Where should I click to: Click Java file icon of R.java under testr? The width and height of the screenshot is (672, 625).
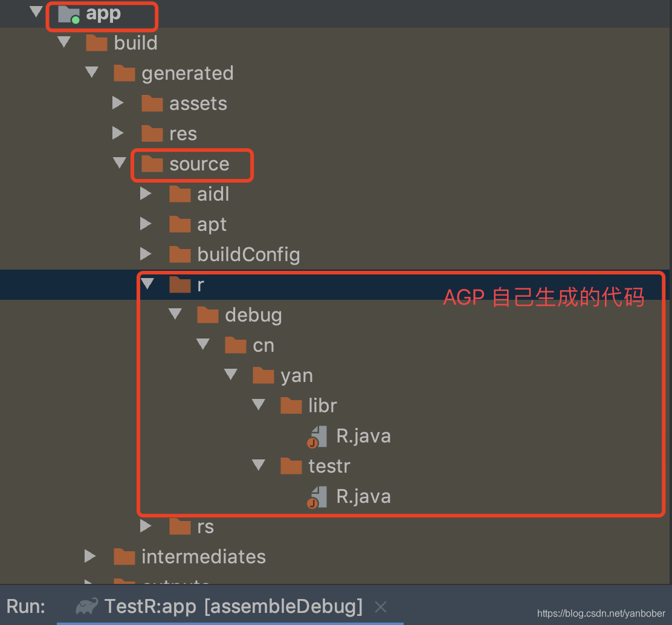click(318, 497)
